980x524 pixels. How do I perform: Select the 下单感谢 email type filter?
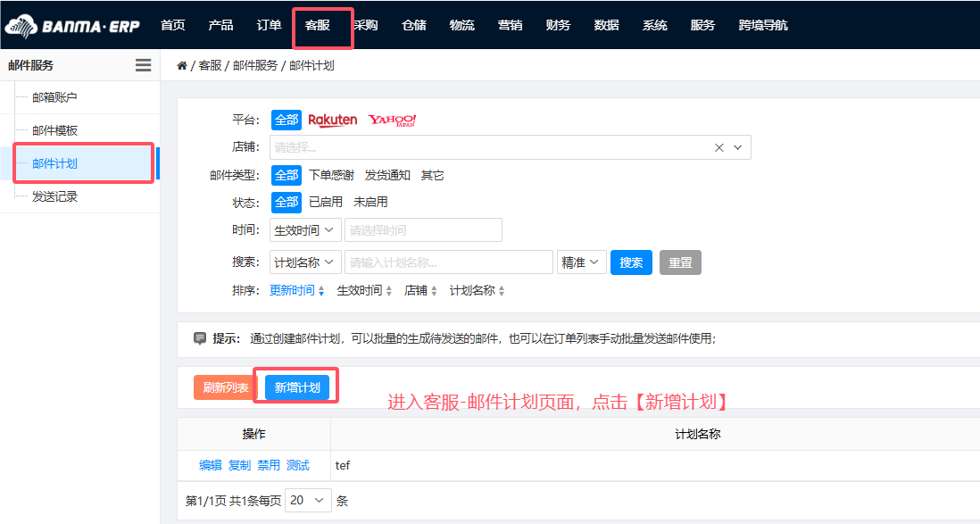point(332,175)
